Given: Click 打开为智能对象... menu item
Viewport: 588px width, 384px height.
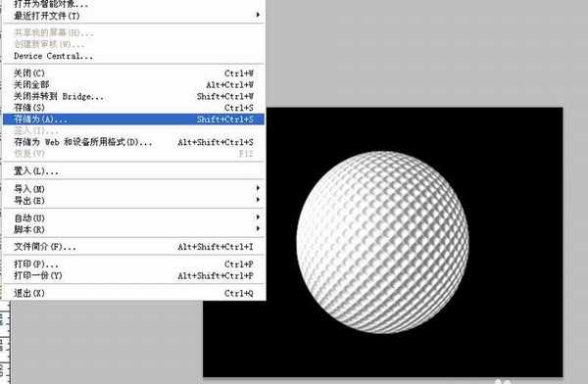Looking at the screenshot, I should coord(133,5).
